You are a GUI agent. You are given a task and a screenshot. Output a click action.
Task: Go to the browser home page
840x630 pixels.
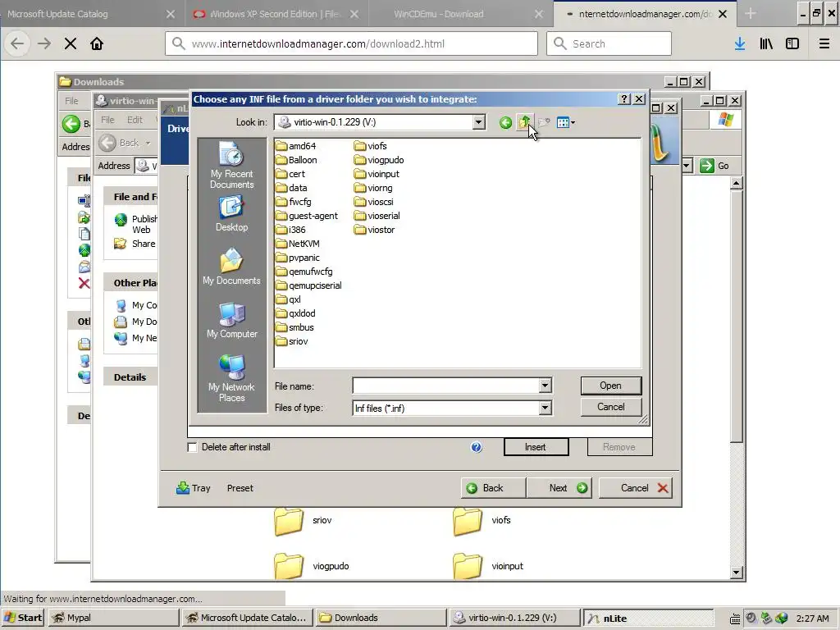click(97, 44)
